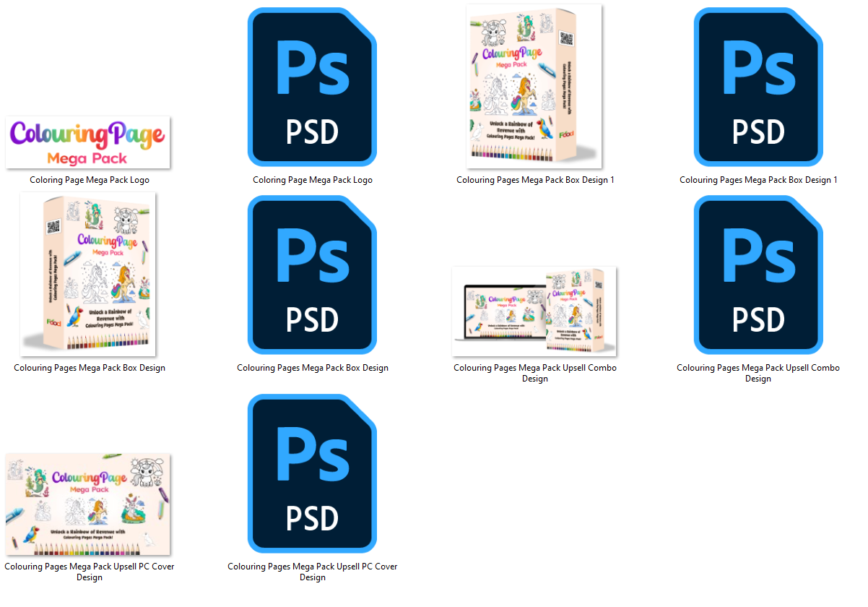Select the Colouring Pages Mega Pack Box Design PSD icon
The width and height of the screenshot is (868, 607).
click(312, 275)
